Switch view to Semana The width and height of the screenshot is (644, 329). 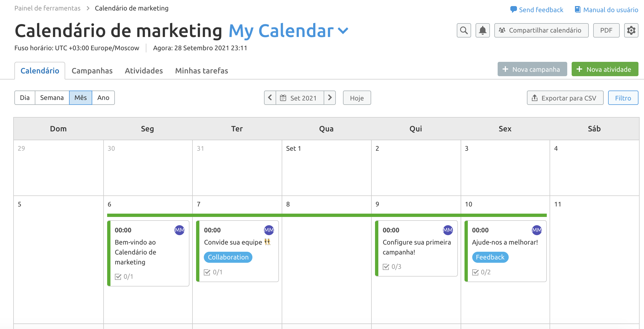point(52,98)
